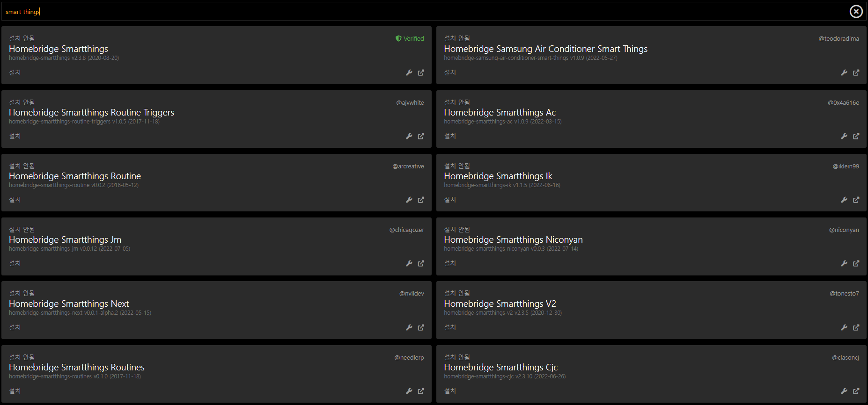Screen dimensions: 868x405
Task: Click wrench icon for Homebridge Smartthings Ik
Action: point(844,200)
